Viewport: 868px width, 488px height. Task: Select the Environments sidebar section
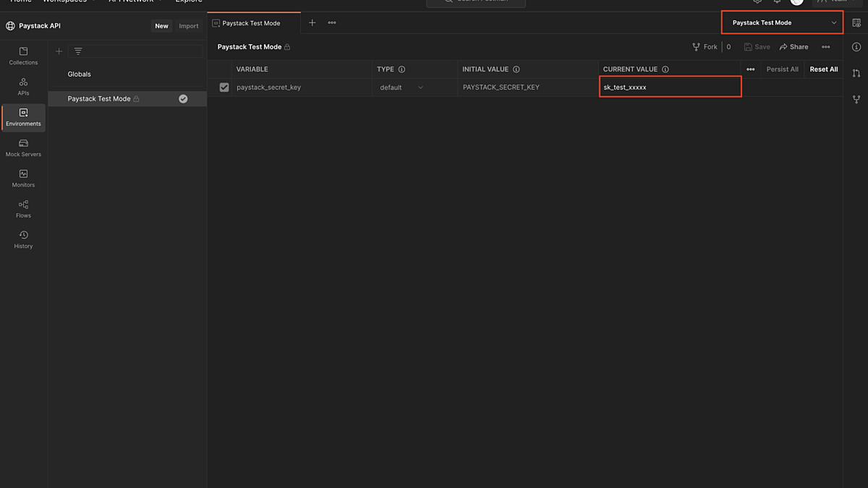coord(23,118)
